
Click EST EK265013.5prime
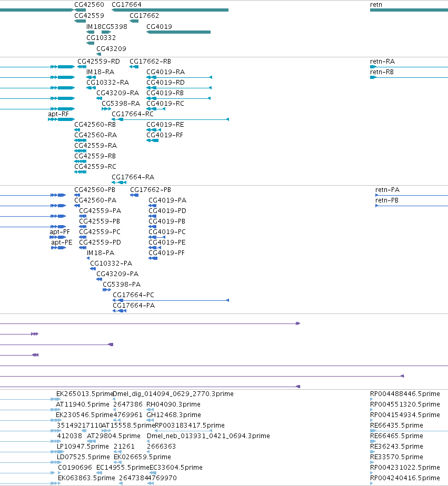[x=85, y=394]
